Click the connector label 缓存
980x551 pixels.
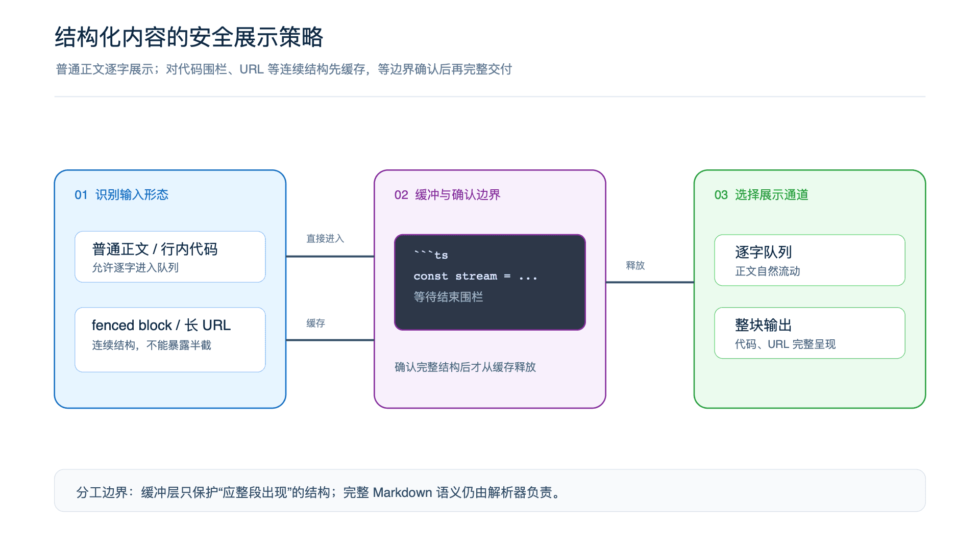pos(315,323)
